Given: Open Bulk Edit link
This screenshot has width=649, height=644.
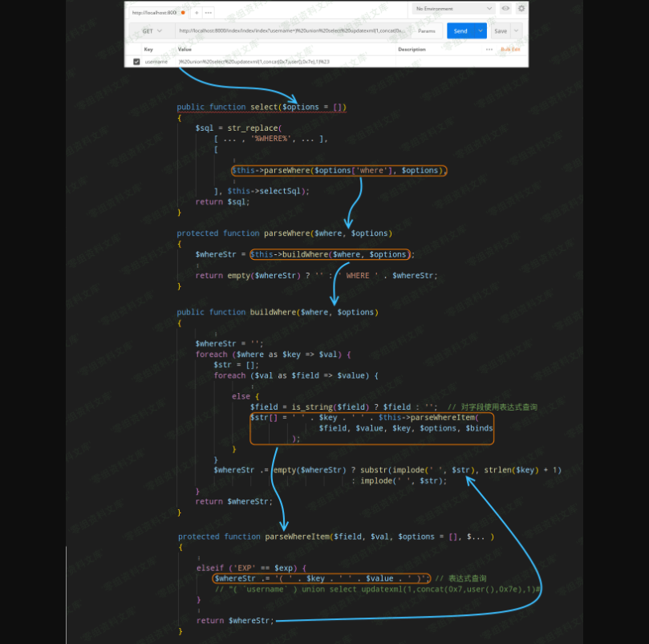Looking at the screenshot, I should (x=510, y=49).
